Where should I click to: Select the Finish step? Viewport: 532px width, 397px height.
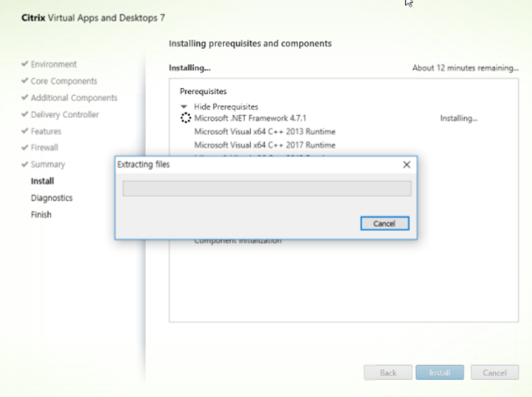41,215
